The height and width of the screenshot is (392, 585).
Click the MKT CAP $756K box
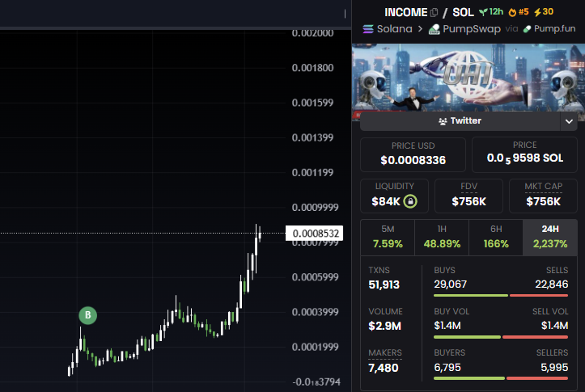[543, 196]
